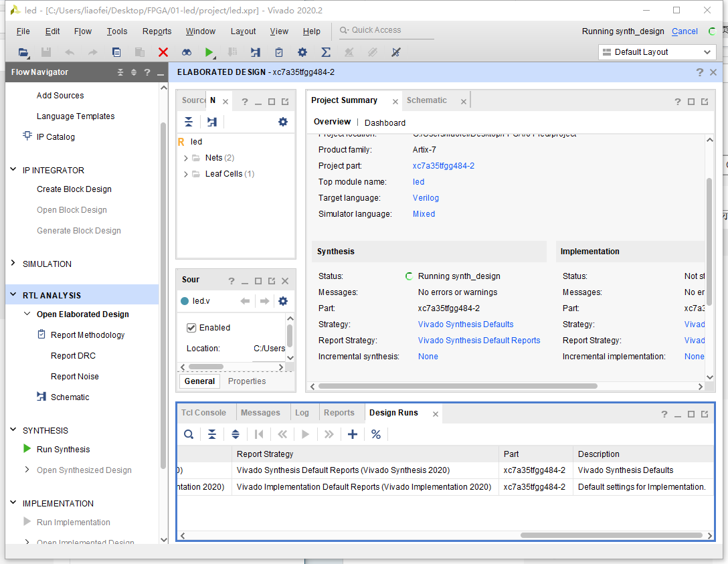This screenshot has height=564, width=728.
Task: Click the Open Project toolbar icon
Action: (23, 52)
